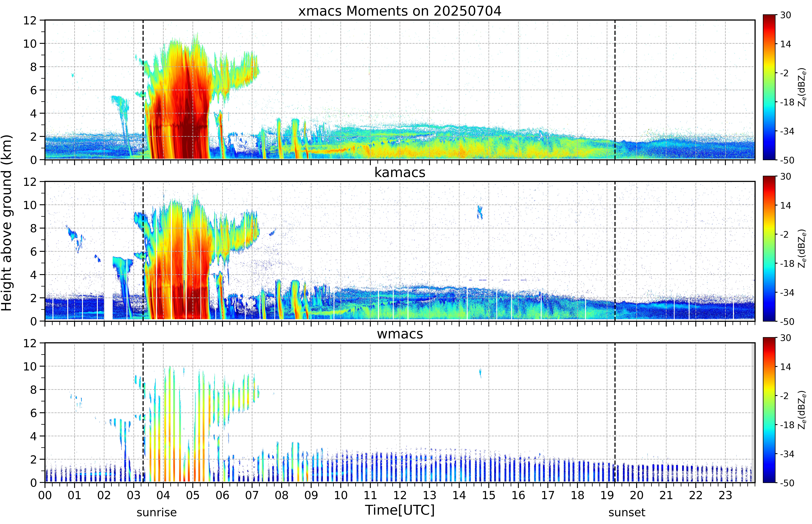The width and height of the screenshot is (812, 524).
Task: Click the sunset dashed line in xmacs panel
Action: pos(615,90)
